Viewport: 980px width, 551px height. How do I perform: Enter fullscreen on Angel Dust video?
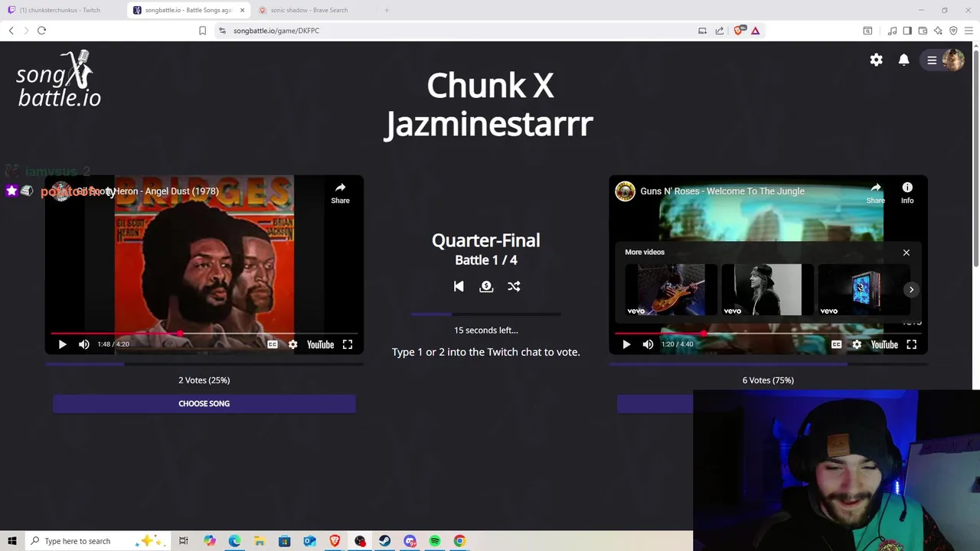pos(348,344)
